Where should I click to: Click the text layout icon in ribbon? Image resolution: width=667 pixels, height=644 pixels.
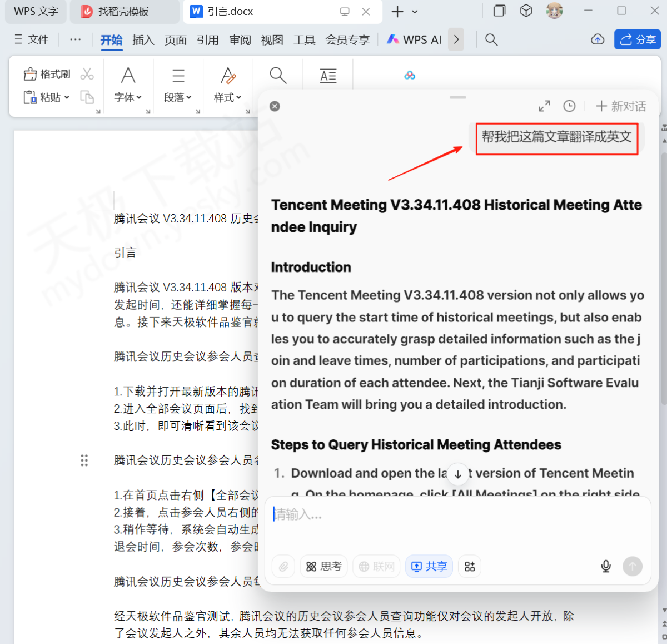coord(328,76)
